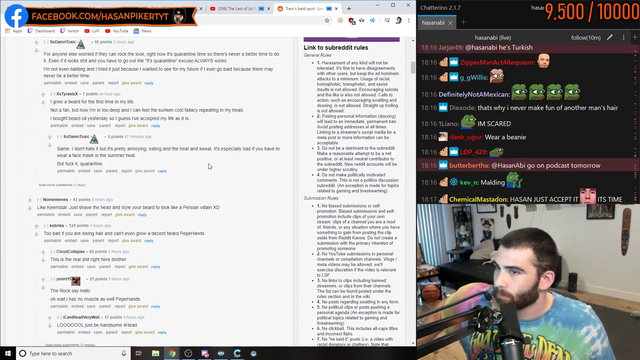
Task: Open the follow(10m) chat mode menu
Action: tap(586, 38)
